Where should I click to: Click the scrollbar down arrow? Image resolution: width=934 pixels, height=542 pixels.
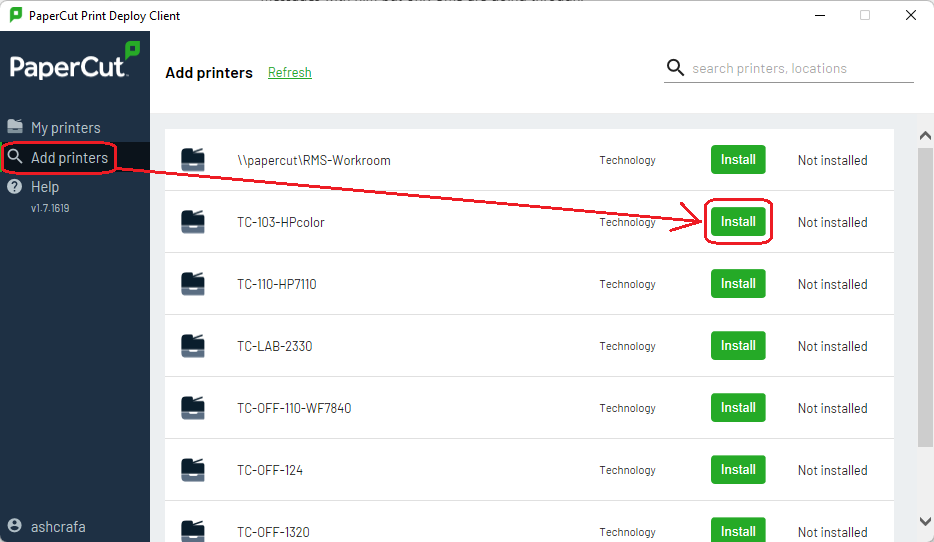coord(925,521)
